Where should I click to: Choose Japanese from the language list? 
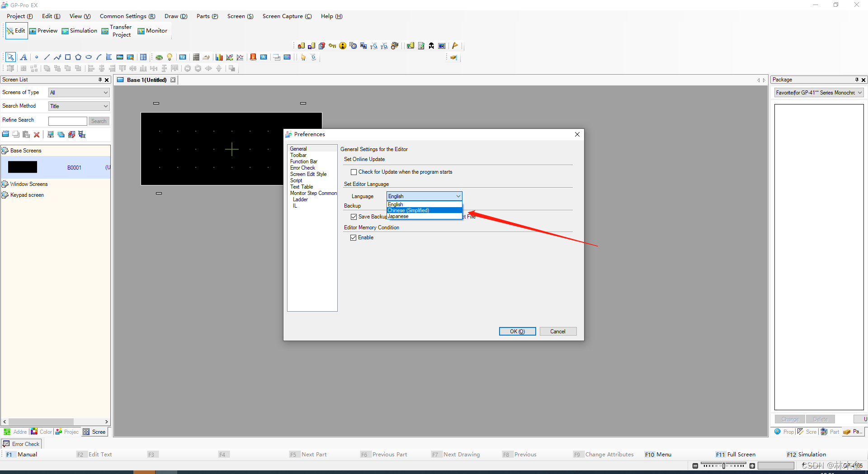(424, 216)
